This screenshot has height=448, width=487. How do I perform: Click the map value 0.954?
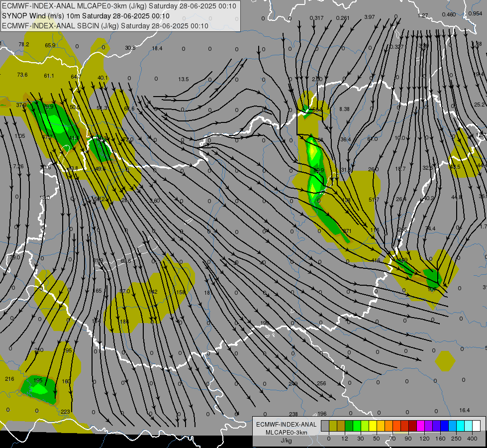(475, 13)
